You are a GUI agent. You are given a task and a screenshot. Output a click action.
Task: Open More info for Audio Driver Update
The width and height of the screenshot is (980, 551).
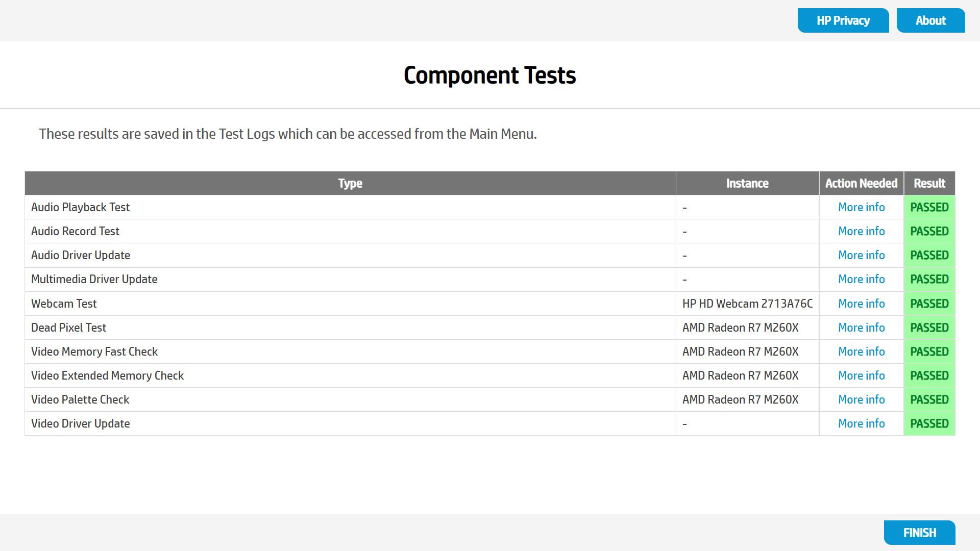click(x=861, y=255)
